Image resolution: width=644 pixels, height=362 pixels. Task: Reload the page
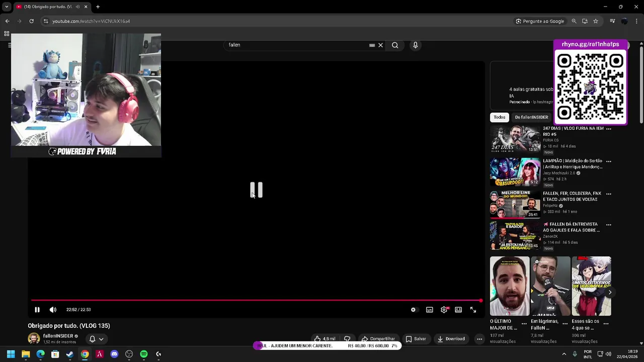pos(31,21)
